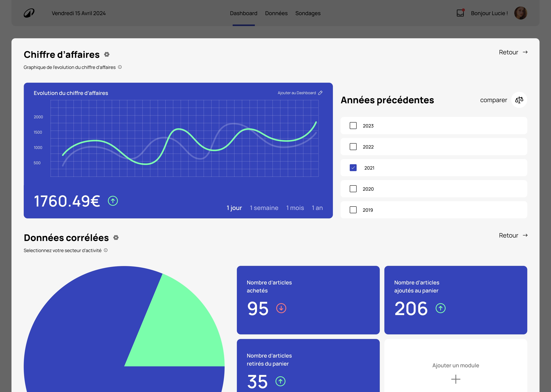
Task: Click the 1000 axis label
Action: click(x=38, y=148)
